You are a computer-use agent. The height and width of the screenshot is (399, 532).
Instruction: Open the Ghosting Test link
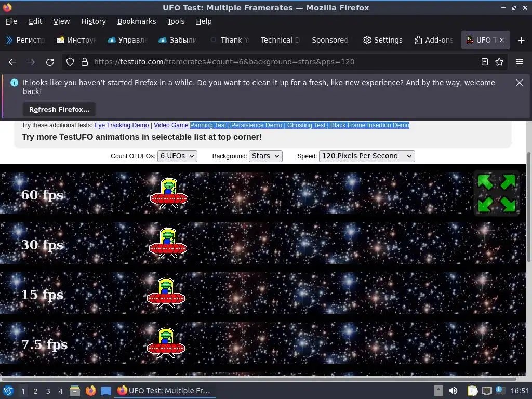(306, 125)
